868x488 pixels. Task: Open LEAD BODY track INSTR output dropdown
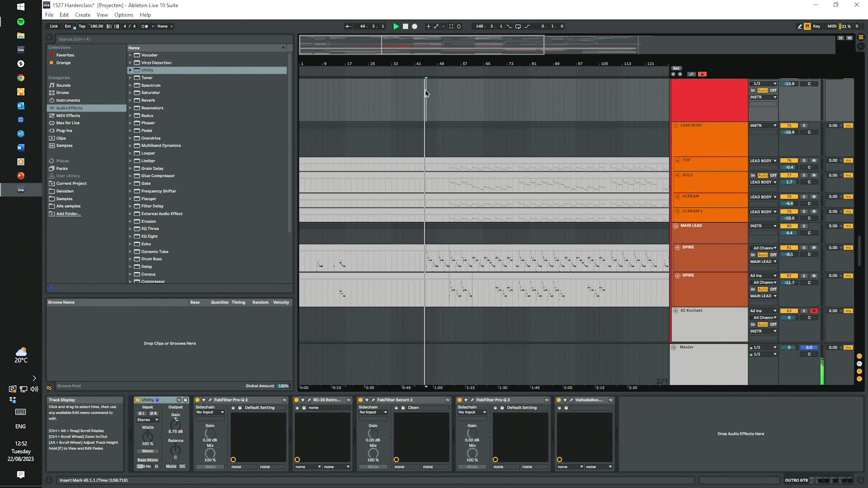tap(763, 126)
